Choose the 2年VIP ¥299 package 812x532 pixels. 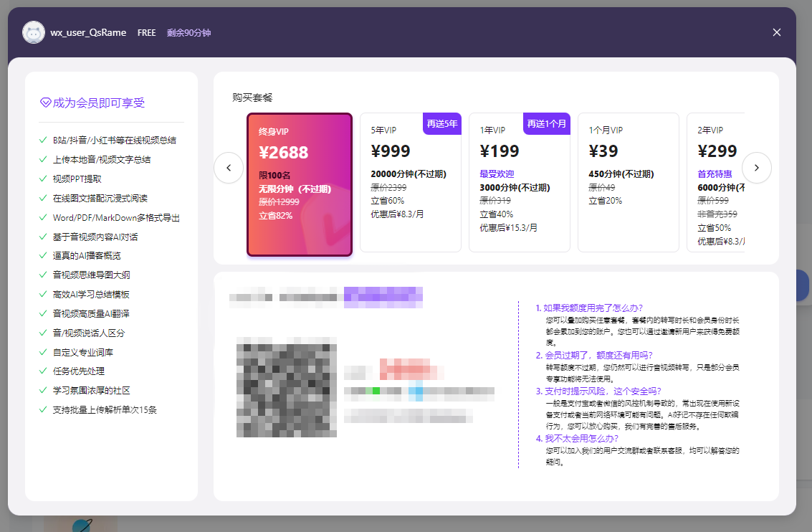pos(717,183)
